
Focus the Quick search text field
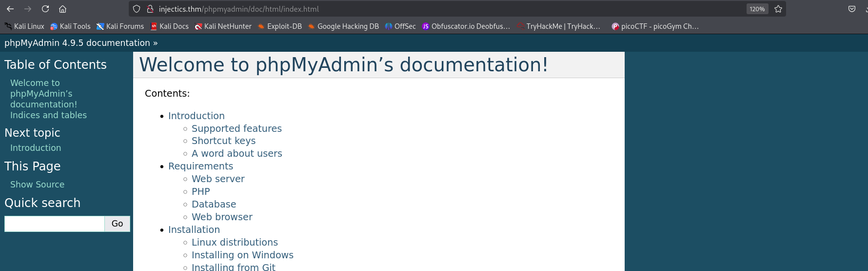(x=54, y=224)
